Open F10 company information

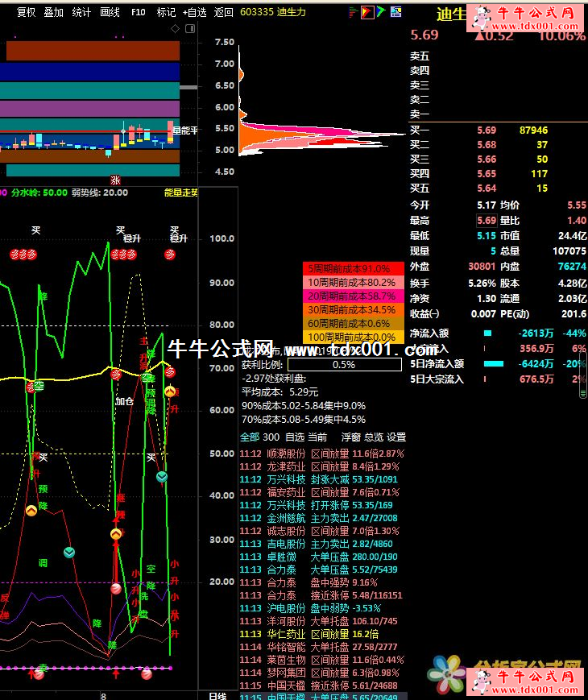click(138, 12)
